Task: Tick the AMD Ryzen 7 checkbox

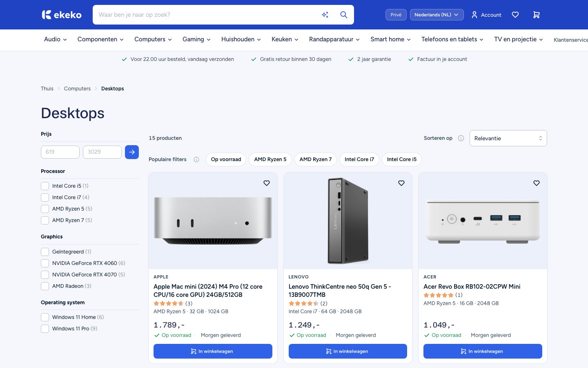Action: (x=45, y=220)
